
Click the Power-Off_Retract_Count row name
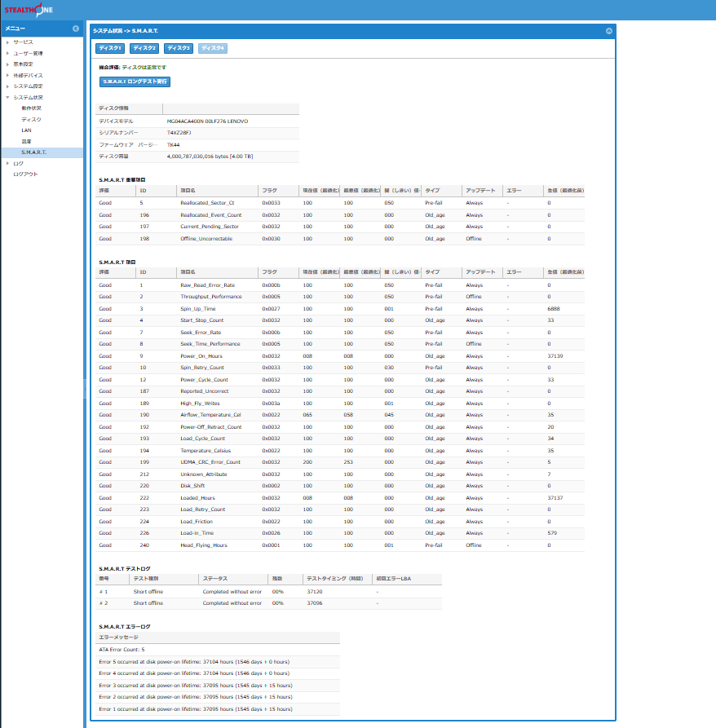pos(211,427)
